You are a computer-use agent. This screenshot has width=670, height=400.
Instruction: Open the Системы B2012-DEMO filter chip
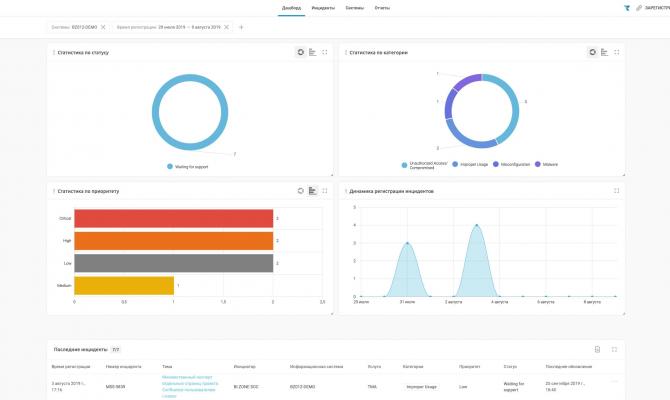click(x=74, y=27)
